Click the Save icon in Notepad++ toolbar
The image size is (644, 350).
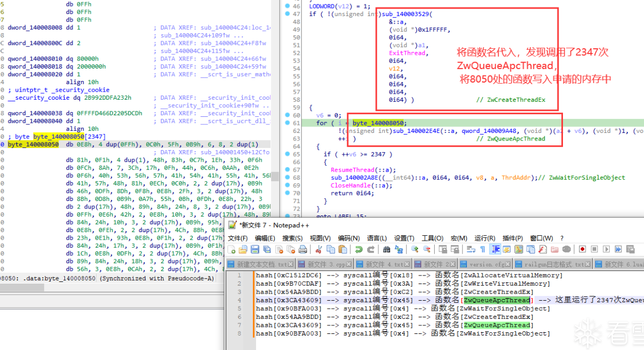coord(255,249)
